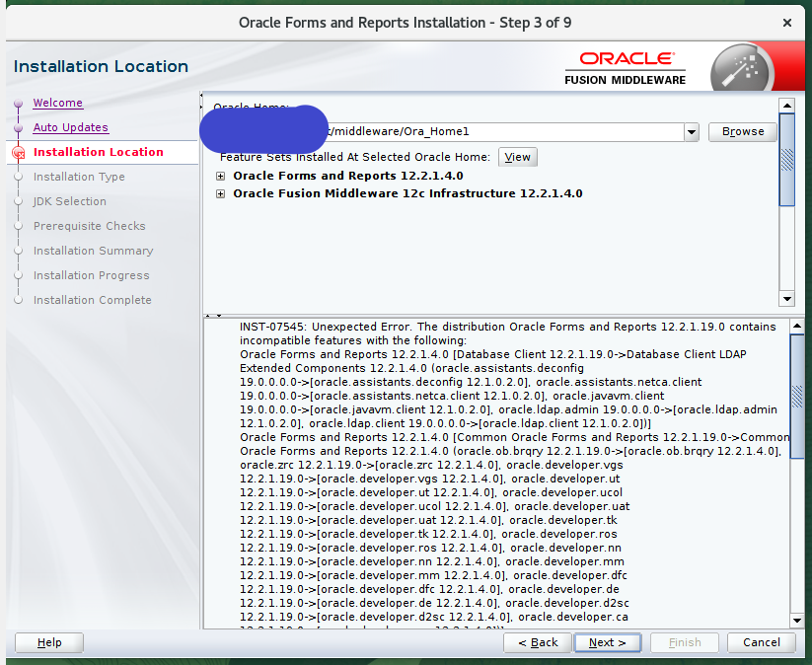812x665 pixels.
Task: Click the Back button
Action: click(x=537, y=642)
